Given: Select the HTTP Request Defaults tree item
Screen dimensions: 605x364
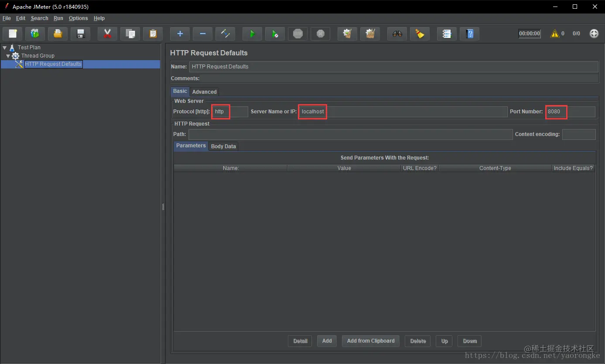Looking at the screenshot, I should [x=53, y=64].
